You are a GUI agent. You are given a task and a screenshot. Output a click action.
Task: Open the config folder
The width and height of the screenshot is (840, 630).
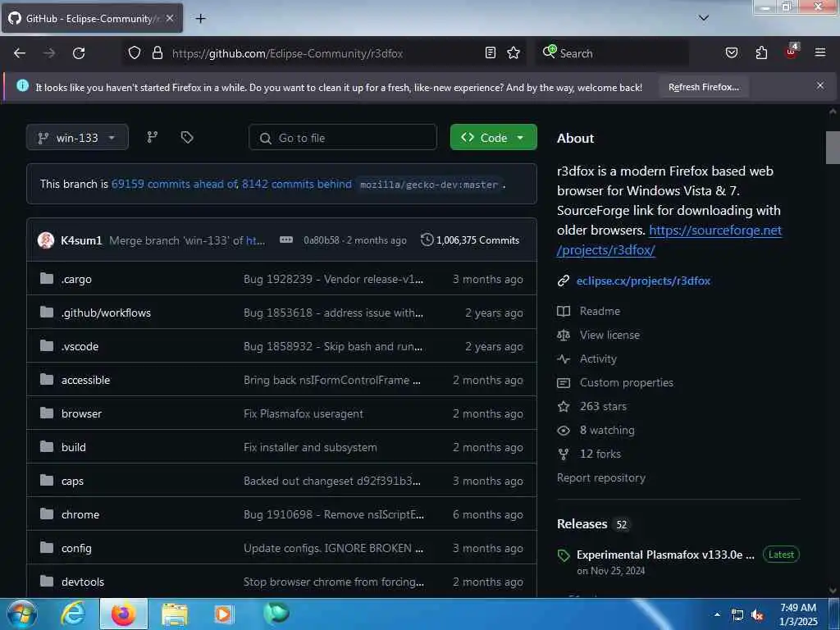[76, 549]
